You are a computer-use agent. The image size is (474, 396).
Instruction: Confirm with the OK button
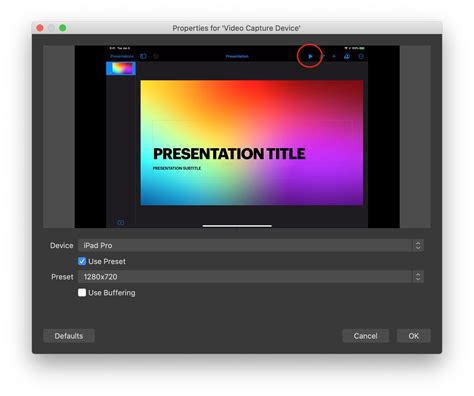tap(414, 336)
